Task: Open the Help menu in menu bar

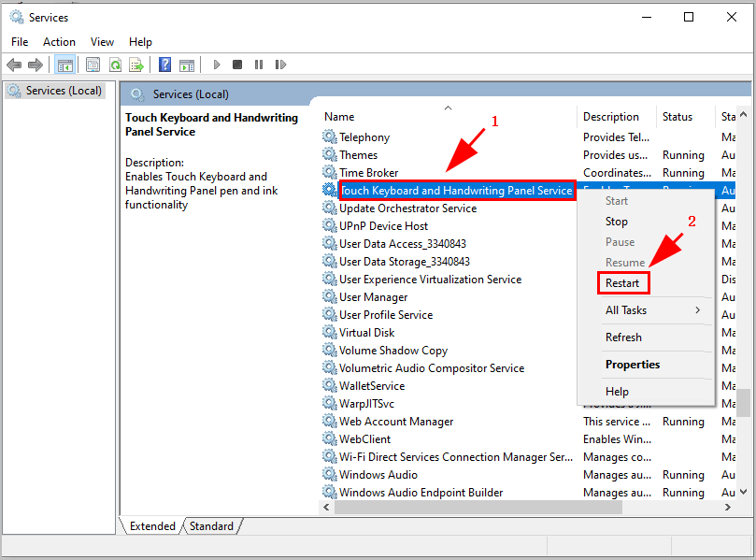Action: [140, 42]
